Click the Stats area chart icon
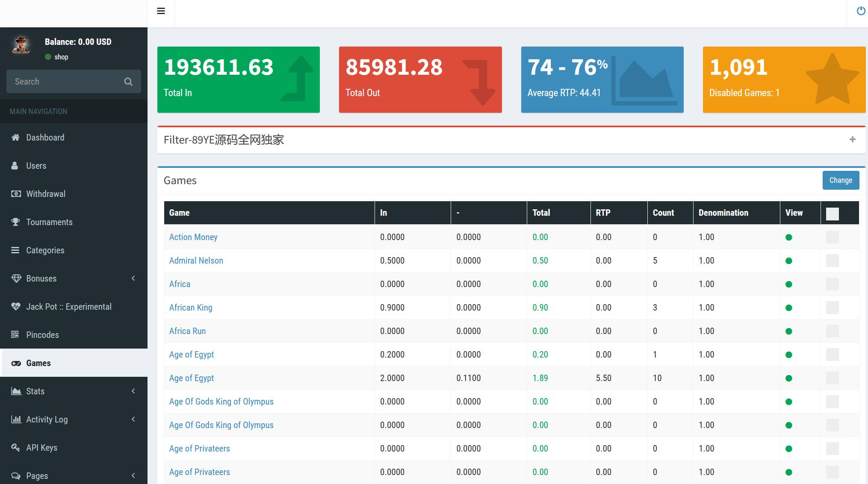 pos(16,391)
